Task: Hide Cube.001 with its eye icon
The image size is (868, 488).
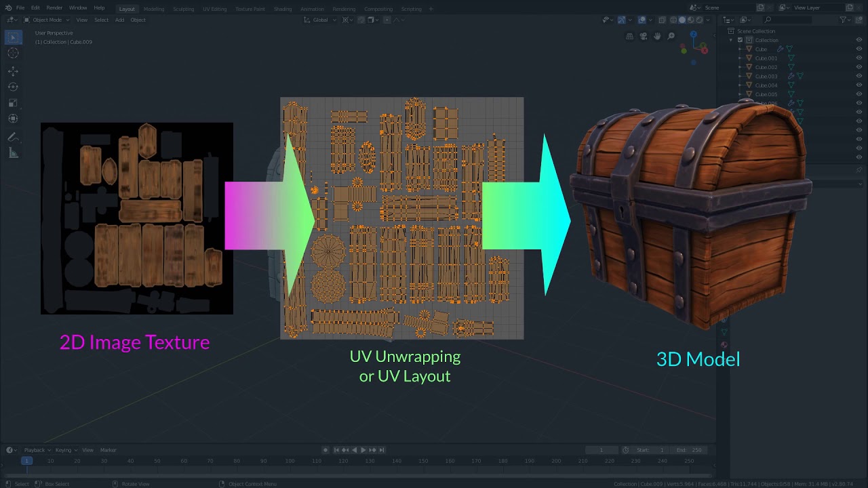Action: point(859,58)
